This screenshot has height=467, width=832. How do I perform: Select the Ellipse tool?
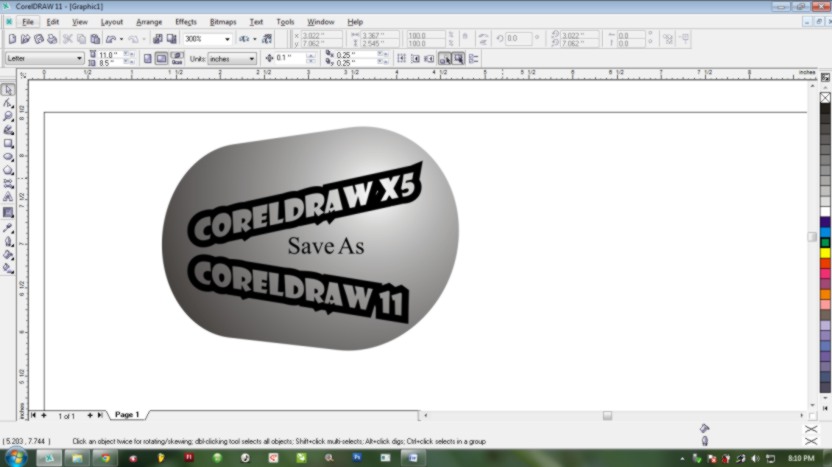(8, 157)
